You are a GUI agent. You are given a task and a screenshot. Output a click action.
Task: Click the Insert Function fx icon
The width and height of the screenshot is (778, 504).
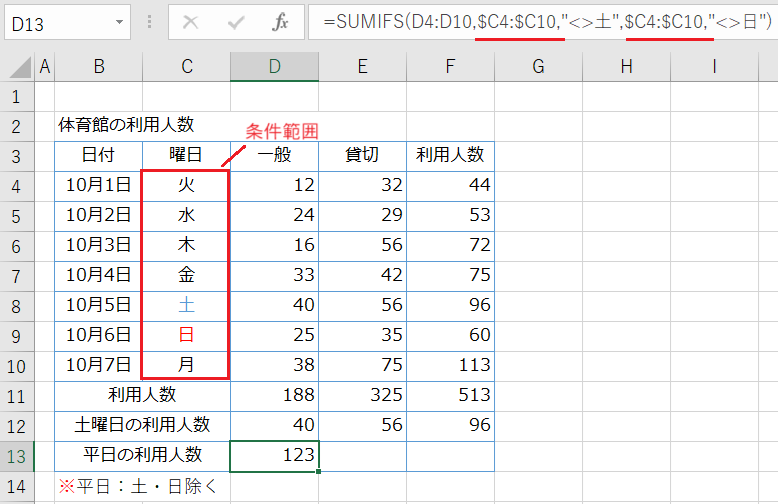tap(280, 22)
